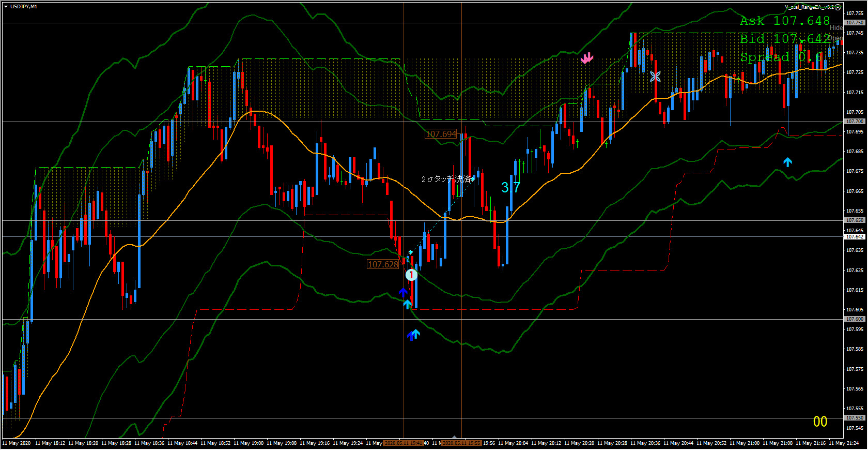Click the 11 May 21:24 time label

844,443
